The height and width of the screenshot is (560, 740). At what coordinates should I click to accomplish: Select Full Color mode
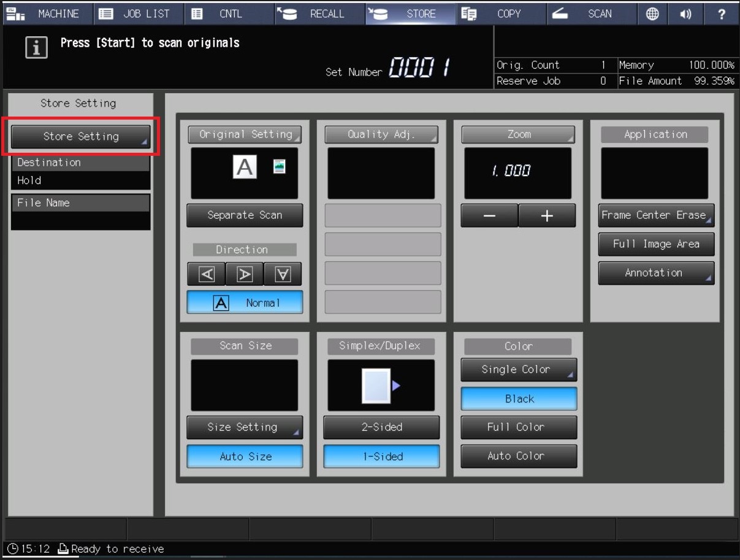tap(519, 428)
